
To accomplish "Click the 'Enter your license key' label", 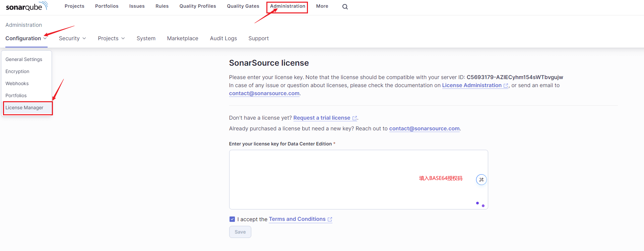I will [x=282, y=144].
